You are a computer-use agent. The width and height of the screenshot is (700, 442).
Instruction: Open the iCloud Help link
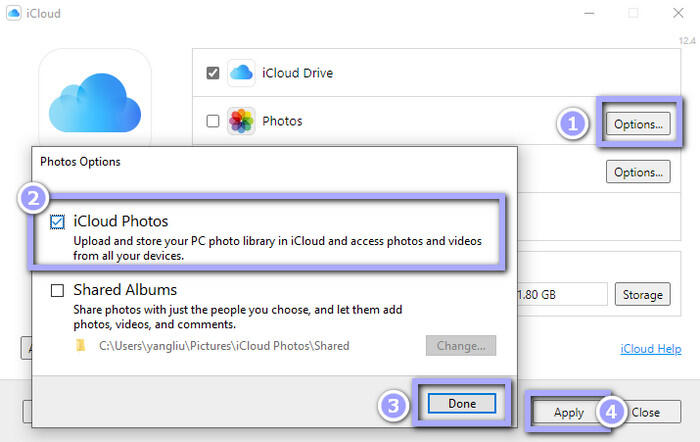click(x=650, y=349)
